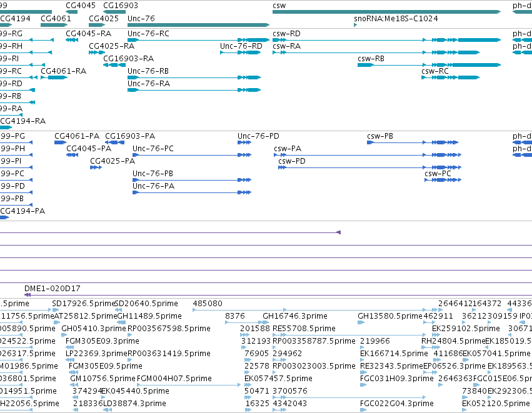Click transcript csw-RB label

[x=371, y=59]
